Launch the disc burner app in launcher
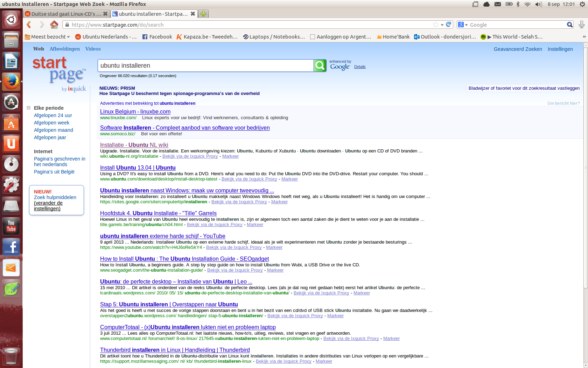The width and height of the screenshot is (588, 368). pos(11,164)
